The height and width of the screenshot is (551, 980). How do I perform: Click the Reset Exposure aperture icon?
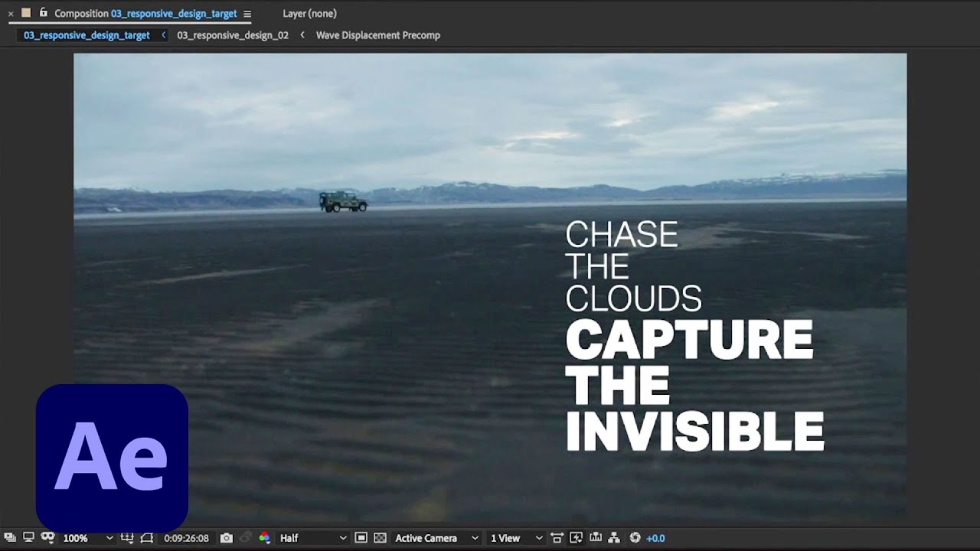(x=635, y=538)
